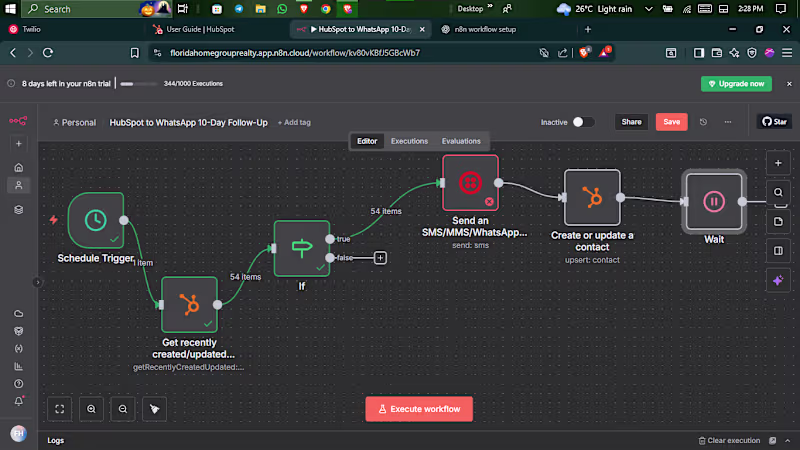This screenshot has height=450, width=800.
Task: Select the Twilio Send SMS node
Action: click(x=470, y=183)
